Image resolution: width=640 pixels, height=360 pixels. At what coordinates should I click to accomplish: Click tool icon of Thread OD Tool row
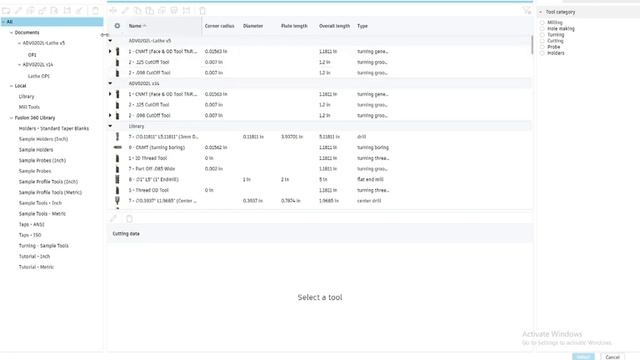click(118, 190)
